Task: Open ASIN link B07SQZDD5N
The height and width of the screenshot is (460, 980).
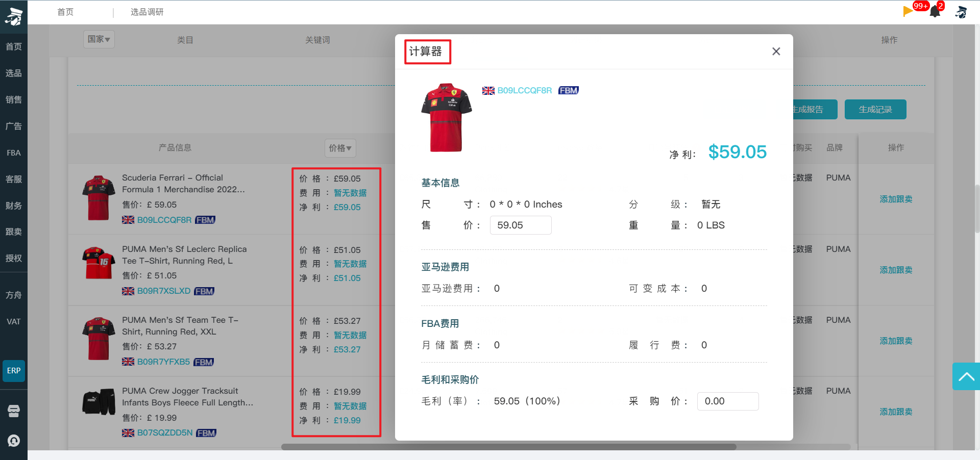Action: click(165, 432)
